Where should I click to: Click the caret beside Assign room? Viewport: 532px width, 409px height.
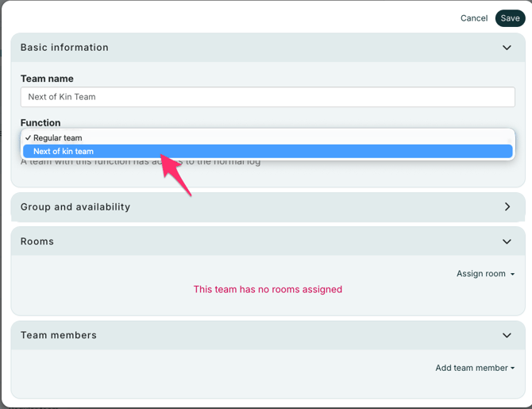pyautogui.click(x=513, y=274)
